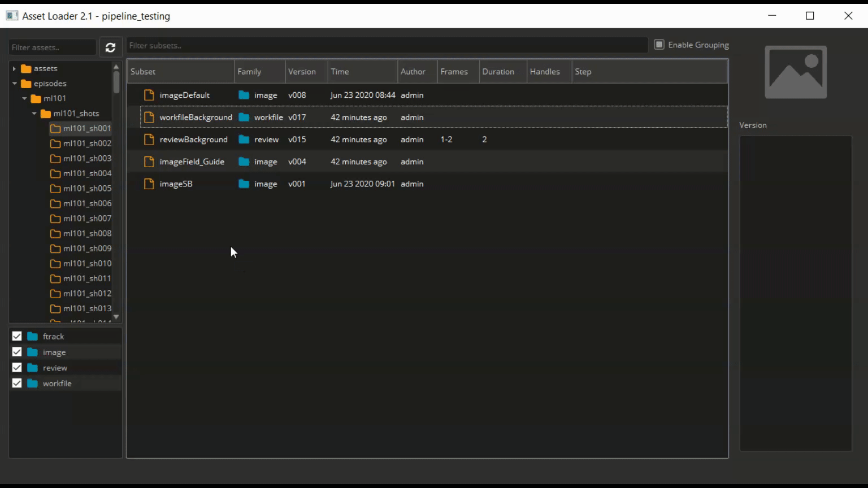The image size is (868, 488).
Task: Click the imageSB subset file icon
Action: (x=149, y=184)
